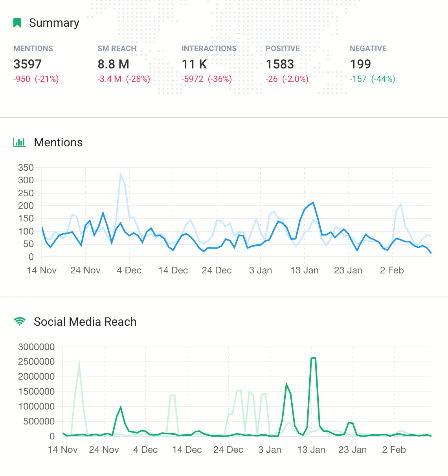Click the MENTIONS metric label
The image size is (448, 476).
[33, 48]
